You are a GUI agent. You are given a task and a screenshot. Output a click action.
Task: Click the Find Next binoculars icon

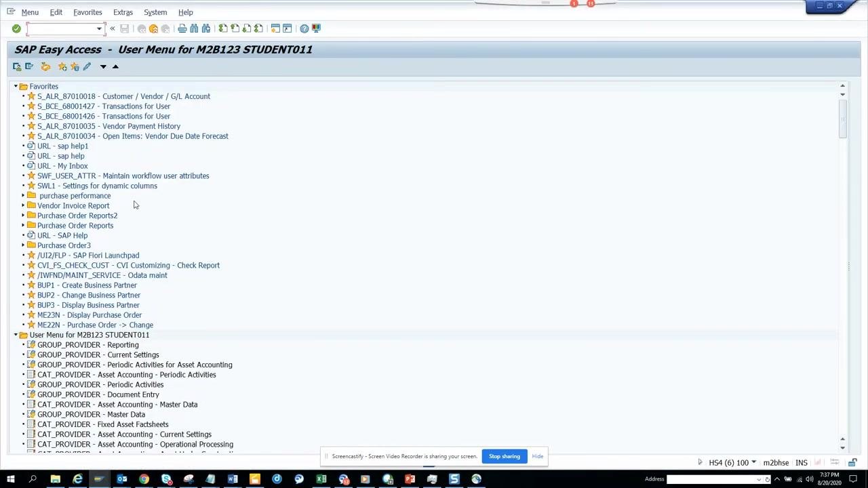pos(205,28)
